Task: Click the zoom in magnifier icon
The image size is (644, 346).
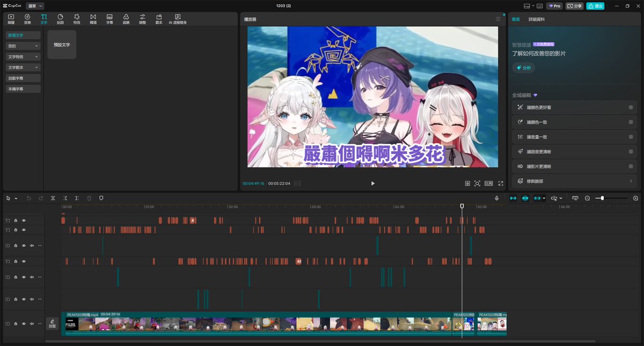Action: tap(635, 198)
